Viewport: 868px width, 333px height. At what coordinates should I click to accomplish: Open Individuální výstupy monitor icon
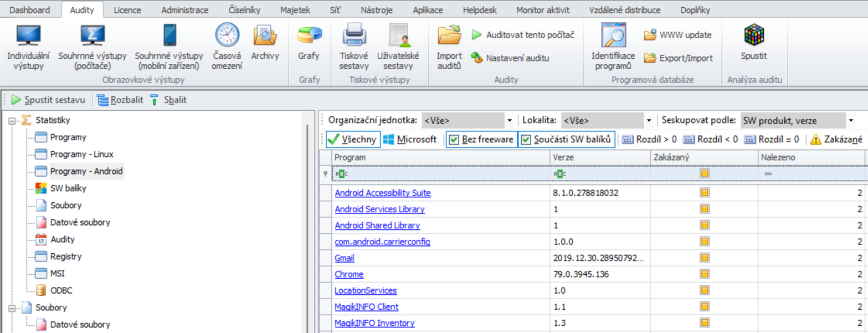28,35
